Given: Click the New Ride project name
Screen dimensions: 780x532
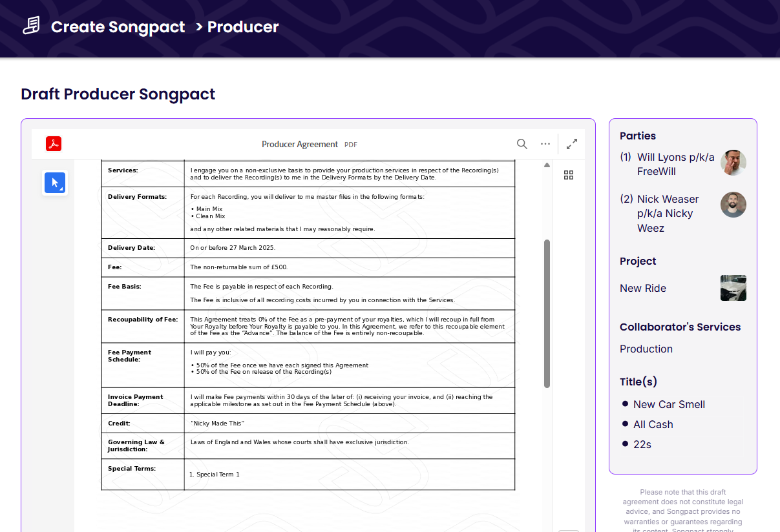Looking at the screenshot, I should pos(643,288).
